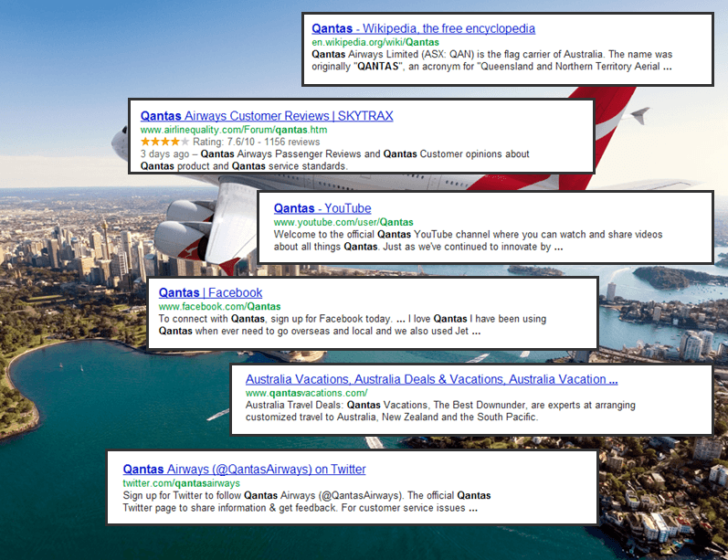Open the Australia Vacations, Australia Deals link
Image resolution: width=728 pixels, height=560 pixels.
[x=431, y=379]
